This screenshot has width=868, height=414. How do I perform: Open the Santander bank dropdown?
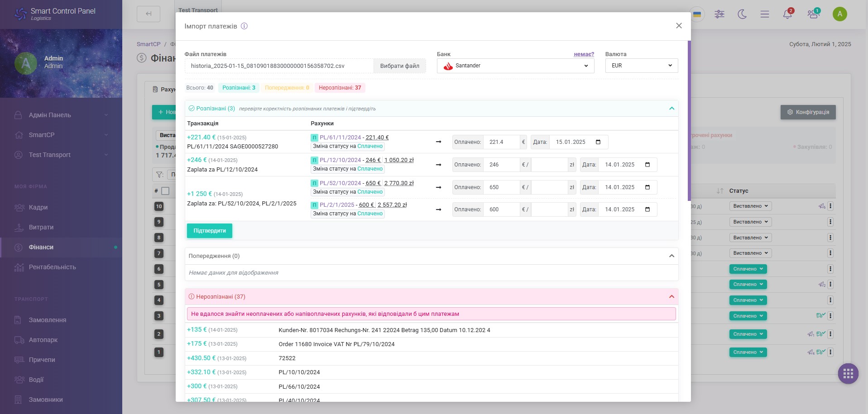tap(515, 66)
